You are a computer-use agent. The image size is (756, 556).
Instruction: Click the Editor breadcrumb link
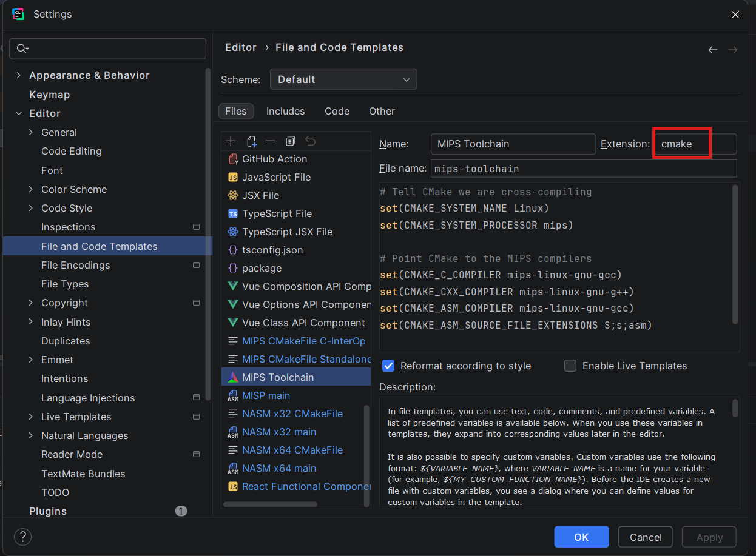(241, 47)
